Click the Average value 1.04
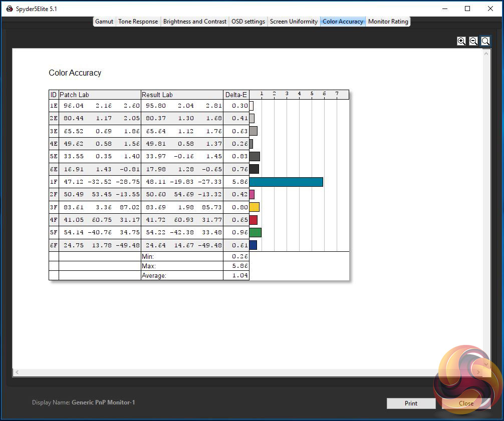The height and width of the screenshot is (421, 504). tap(240, 275)
